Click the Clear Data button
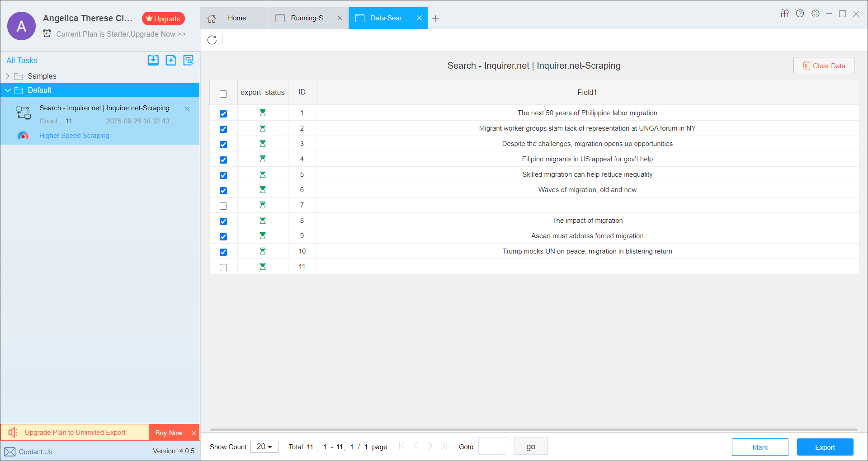The width and height of the screenshot is (868, 461). pos(823,66)
